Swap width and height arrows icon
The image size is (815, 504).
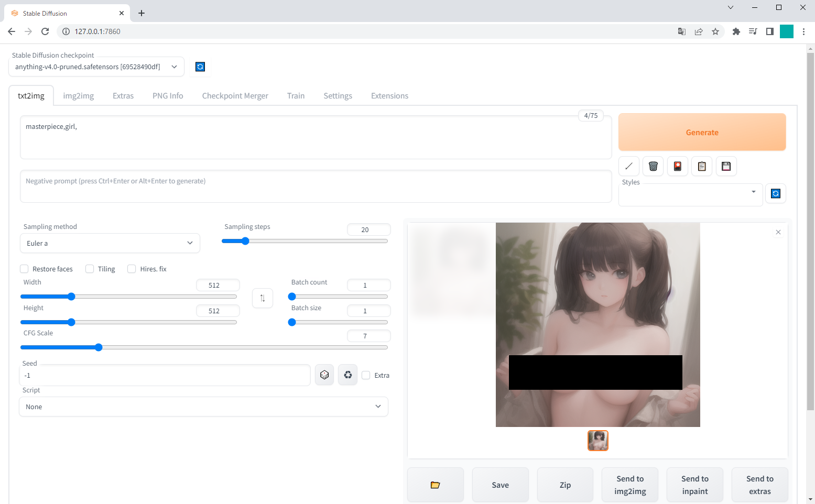[263, 298]
